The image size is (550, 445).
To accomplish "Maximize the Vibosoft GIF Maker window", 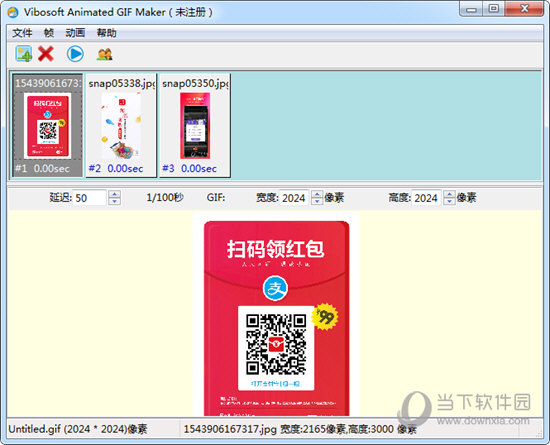I will point(494,9).
